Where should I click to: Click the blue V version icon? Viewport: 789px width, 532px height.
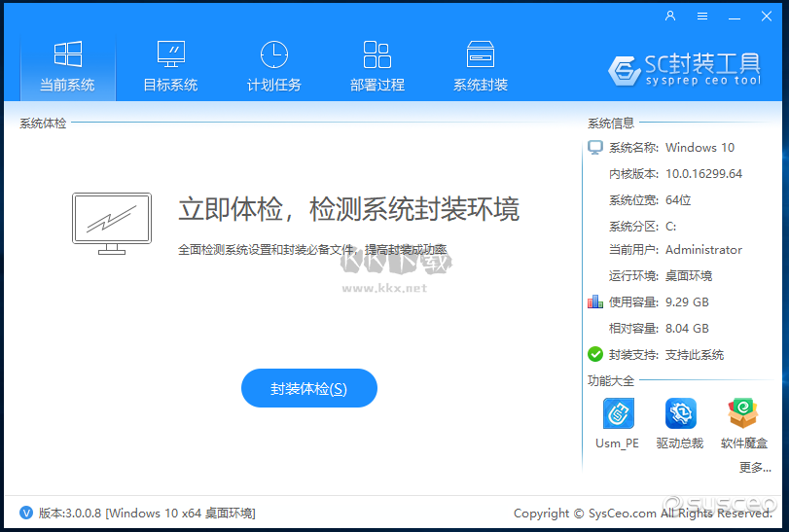[26, 513]
